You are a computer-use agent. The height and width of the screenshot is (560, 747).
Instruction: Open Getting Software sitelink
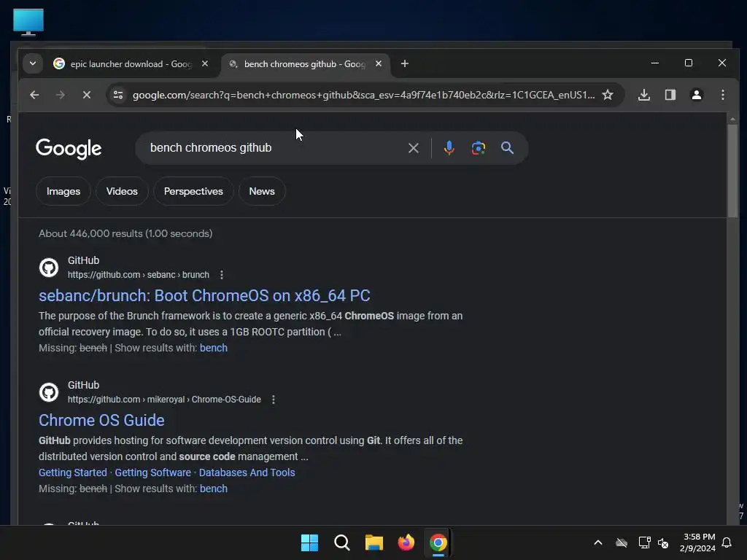tap(153, 472)
